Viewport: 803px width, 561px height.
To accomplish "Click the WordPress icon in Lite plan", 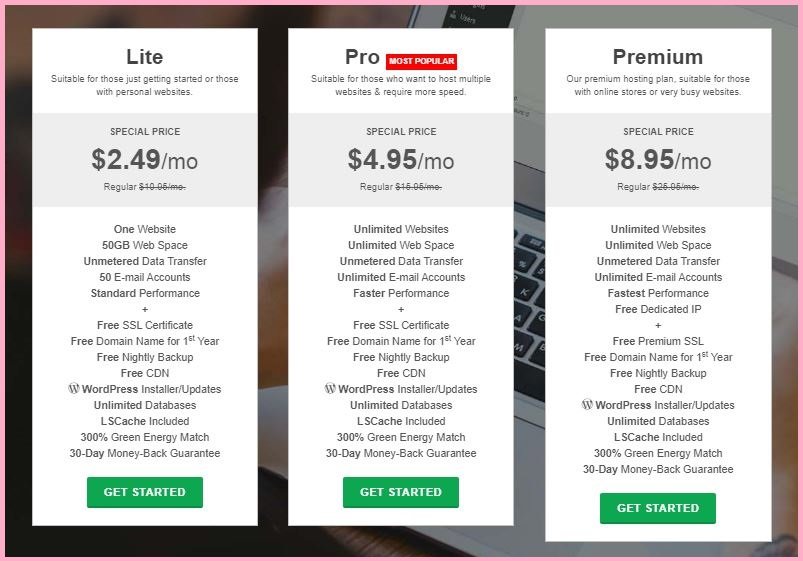I will (74, 388).
